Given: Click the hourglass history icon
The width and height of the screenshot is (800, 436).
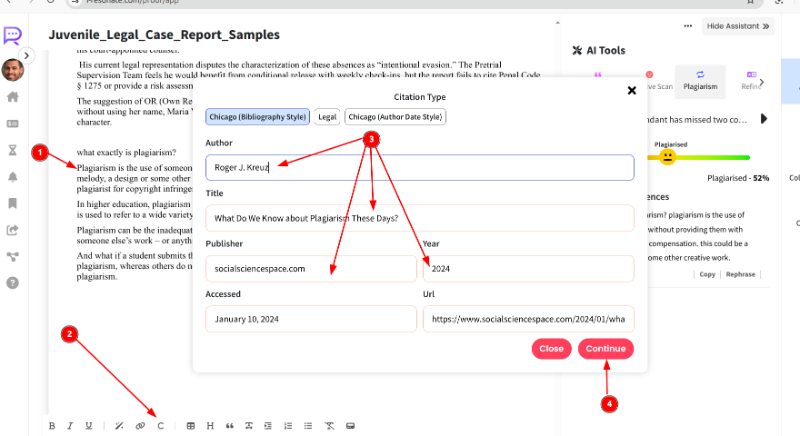Looking at the screenshot, I should 12,150.
